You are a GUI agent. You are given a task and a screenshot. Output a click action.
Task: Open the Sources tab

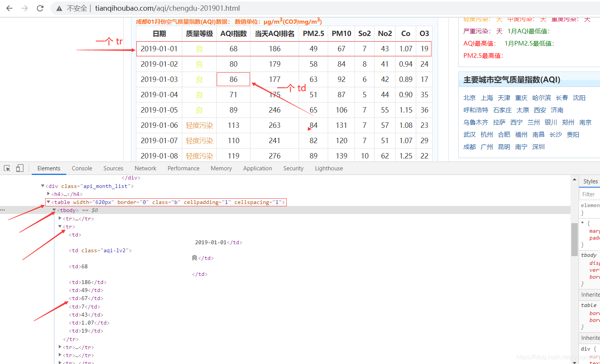click(x=113, y=168)
